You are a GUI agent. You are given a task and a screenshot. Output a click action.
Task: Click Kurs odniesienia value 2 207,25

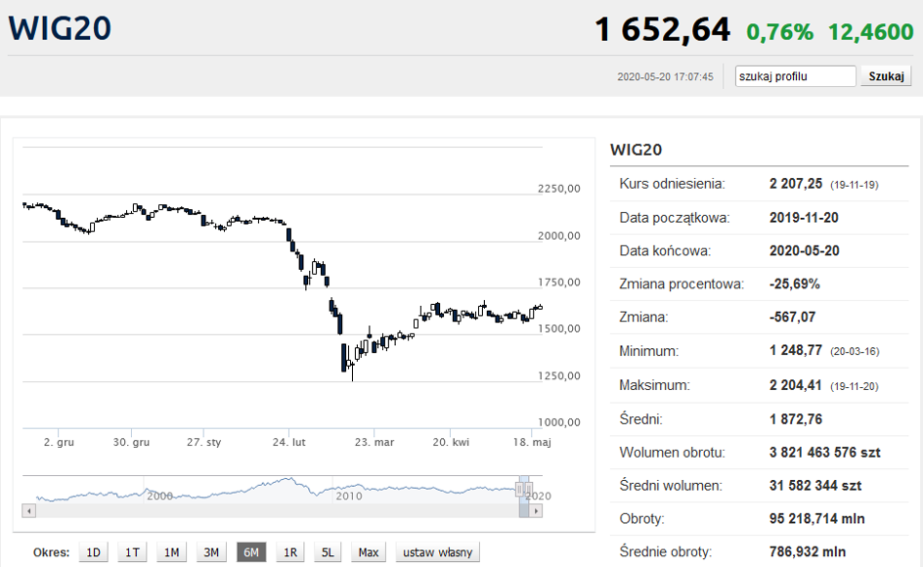(x=796, y=184)
